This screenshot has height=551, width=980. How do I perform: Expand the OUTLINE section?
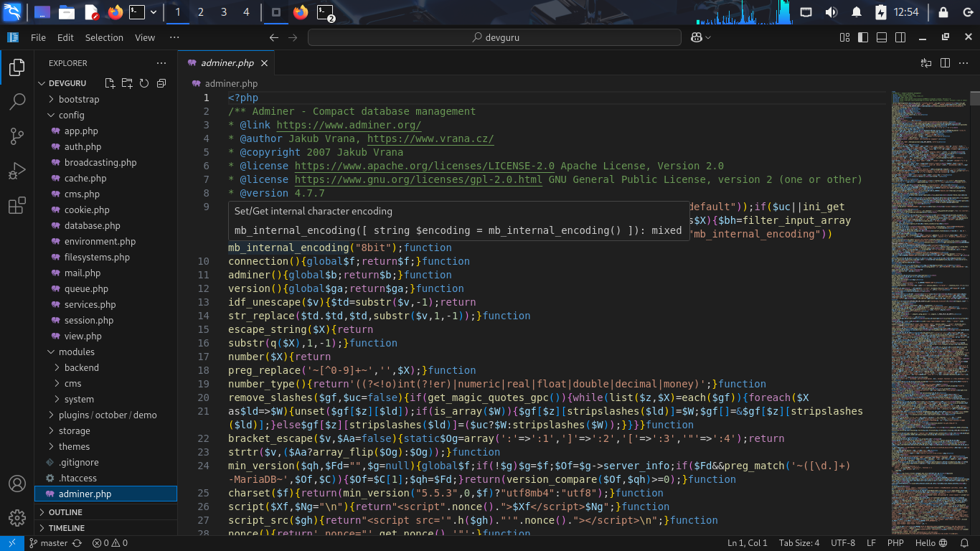65,512
